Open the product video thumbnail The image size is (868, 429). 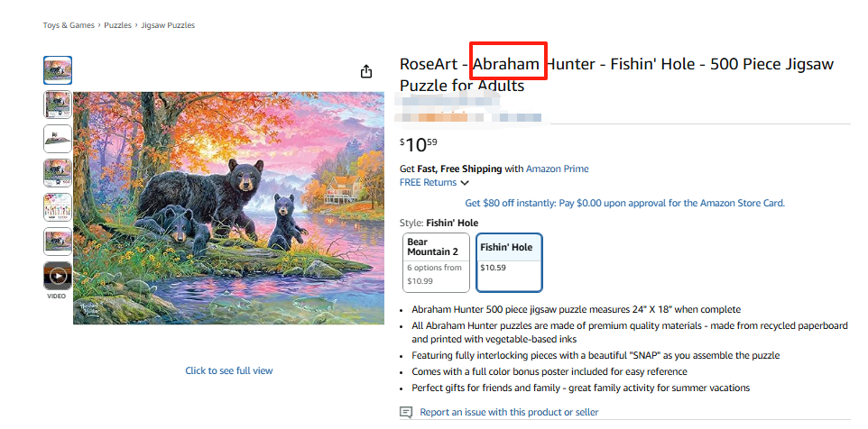(x=58, y=276)
